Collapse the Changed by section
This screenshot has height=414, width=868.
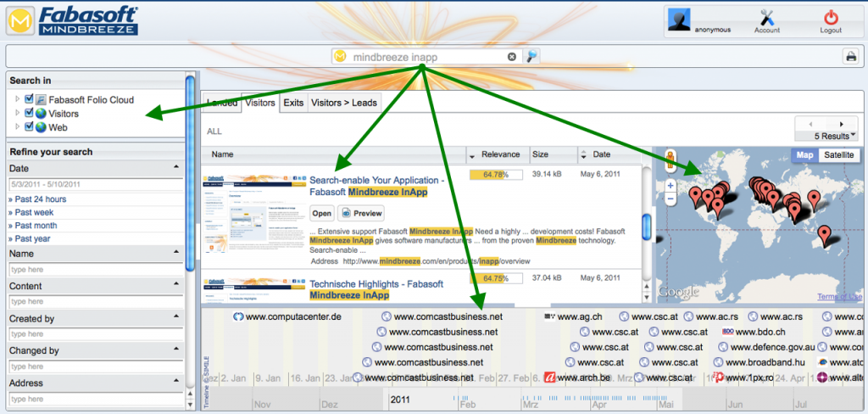(176, 350)
